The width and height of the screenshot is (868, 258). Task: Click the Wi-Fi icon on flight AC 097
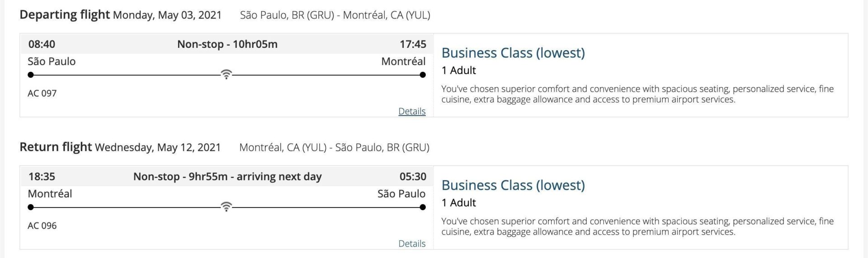tap(226, 75)
